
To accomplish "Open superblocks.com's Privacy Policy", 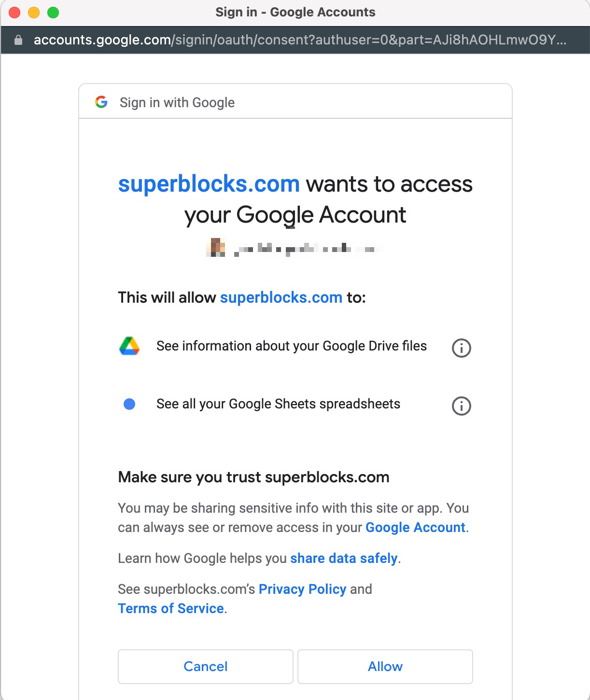I will pyautogui.click(x=302, y=589).
